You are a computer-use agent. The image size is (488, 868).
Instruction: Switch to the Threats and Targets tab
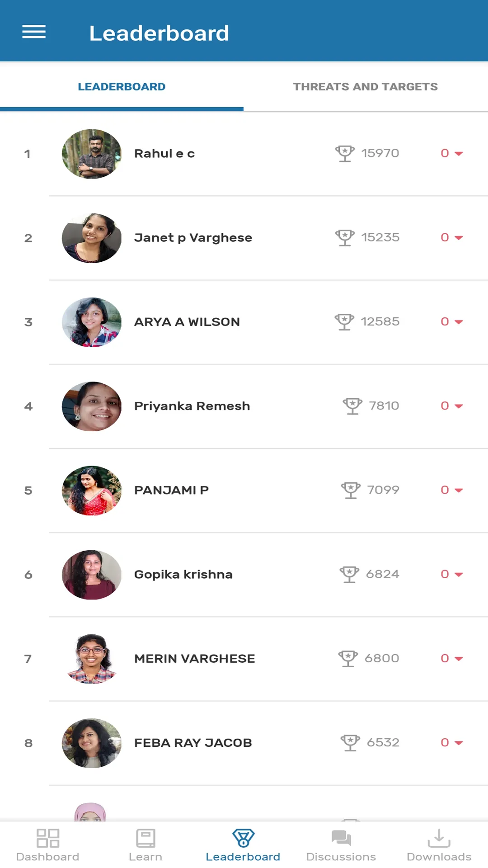point(365,87)
